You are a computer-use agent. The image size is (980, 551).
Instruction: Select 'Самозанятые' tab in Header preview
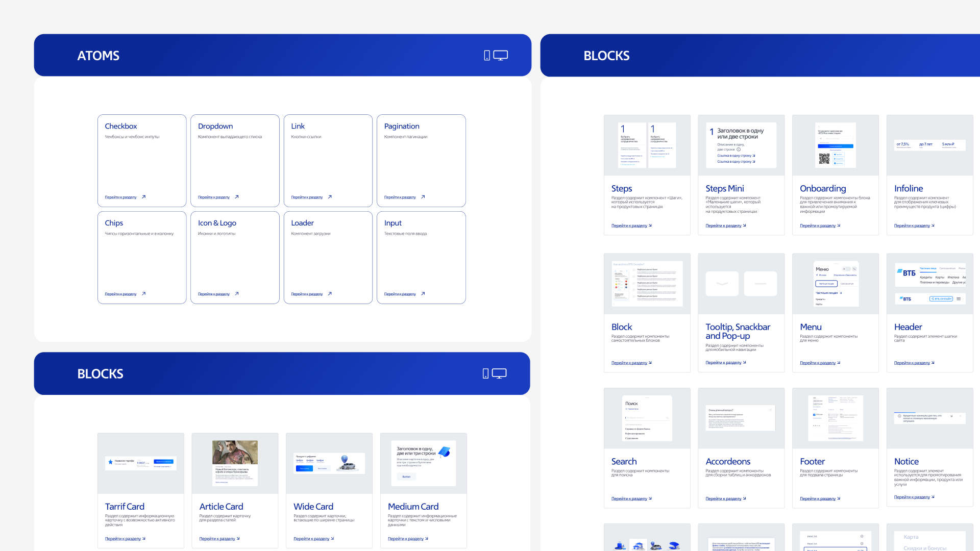click(947, 268)
